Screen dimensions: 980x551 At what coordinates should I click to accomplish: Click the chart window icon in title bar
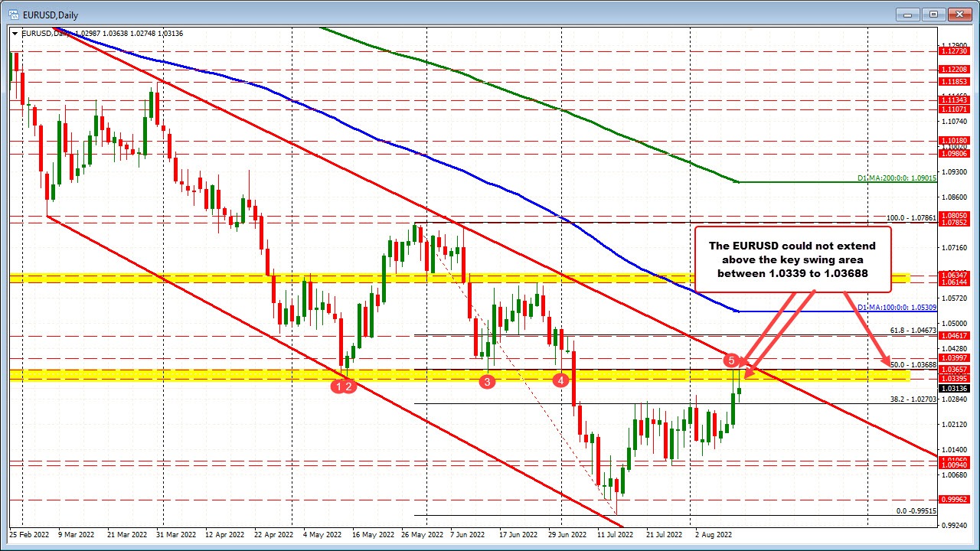(13, 15)
